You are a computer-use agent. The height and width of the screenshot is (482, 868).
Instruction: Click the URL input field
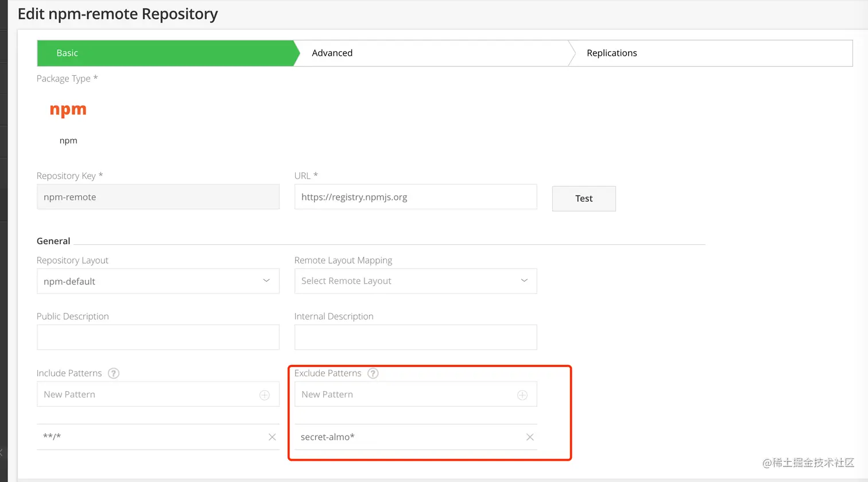click(x=416, y=197)
